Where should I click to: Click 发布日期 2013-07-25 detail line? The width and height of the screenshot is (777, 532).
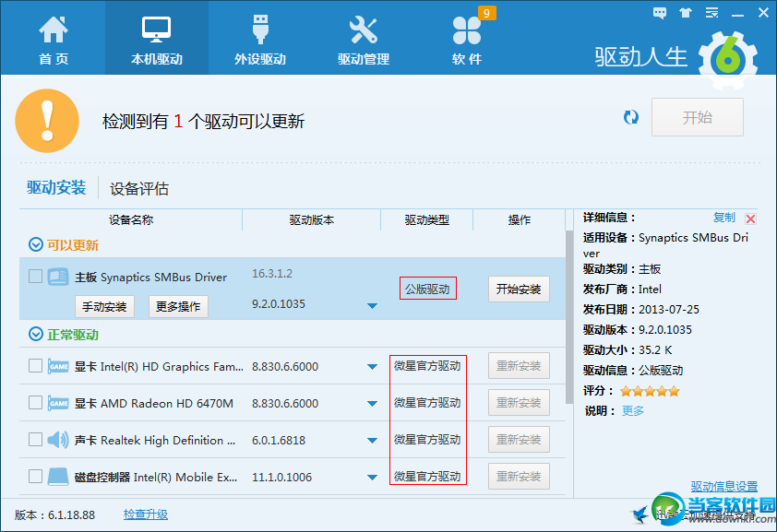point(640,310)
